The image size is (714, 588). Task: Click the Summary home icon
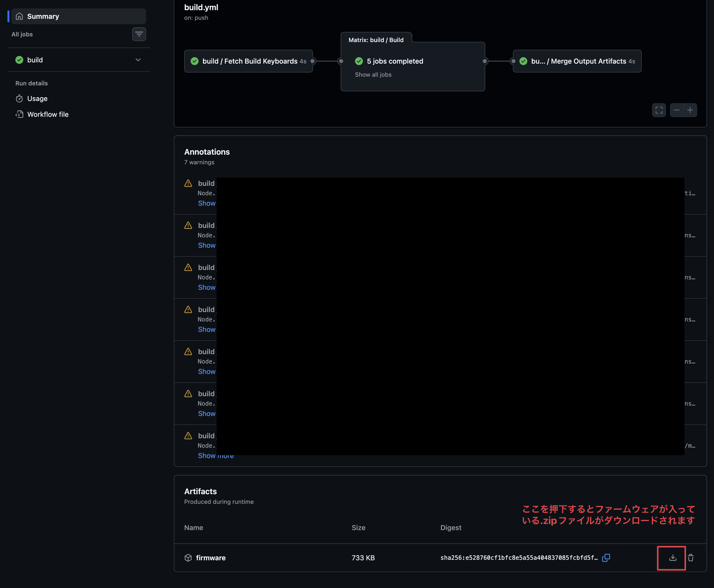[19, 16]
